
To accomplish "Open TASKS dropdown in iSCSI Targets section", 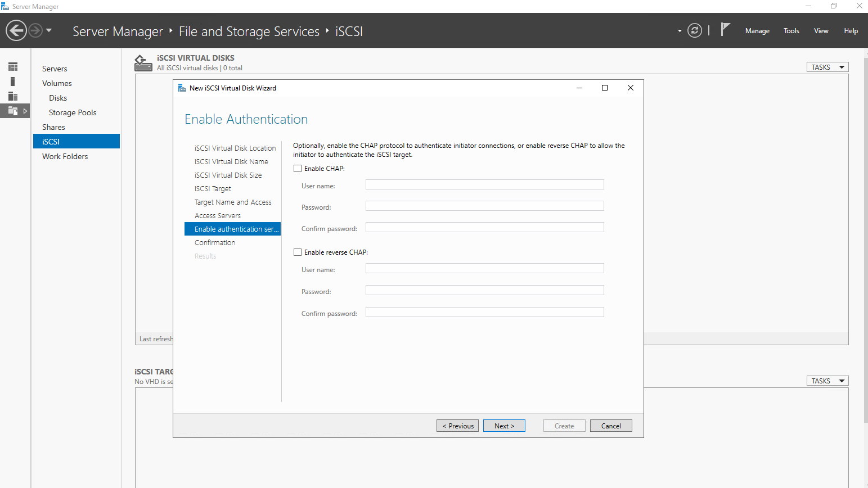I will point(827,381).
